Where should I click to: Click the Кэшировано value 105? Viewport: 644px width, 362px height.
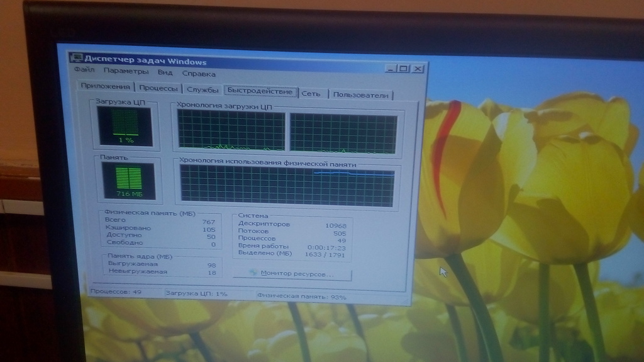point(209,230)
